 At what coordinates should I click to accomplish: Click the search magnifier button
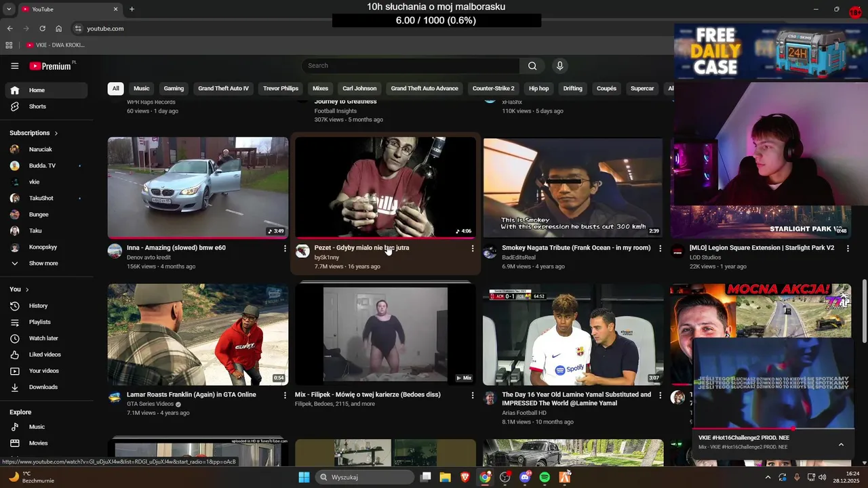[x=532, y=66]
